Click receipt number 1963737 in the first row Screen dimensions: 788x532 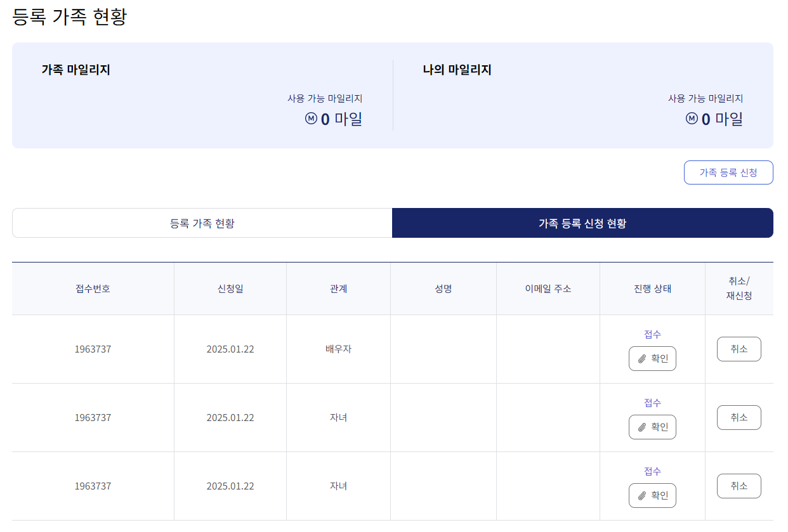coord(93,349)
